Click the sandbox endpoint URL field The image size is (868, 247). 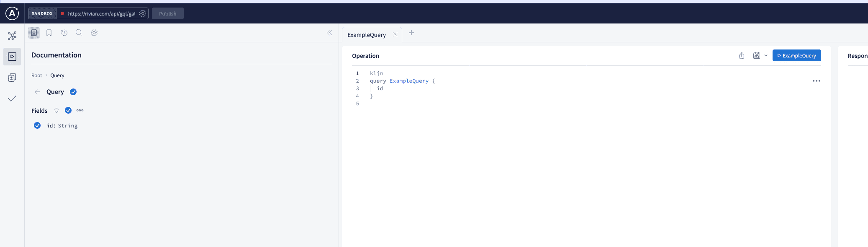click(x=101, y=13)
